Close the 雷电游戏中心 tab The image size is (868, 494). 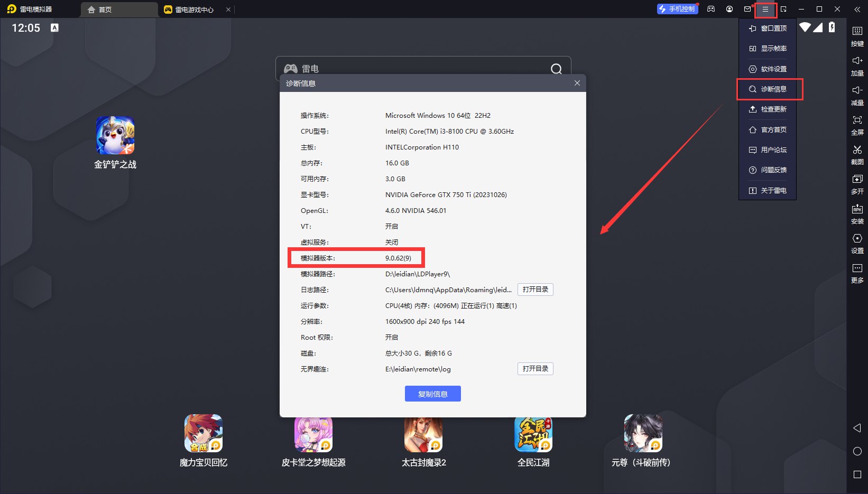(x=228, y=10)
